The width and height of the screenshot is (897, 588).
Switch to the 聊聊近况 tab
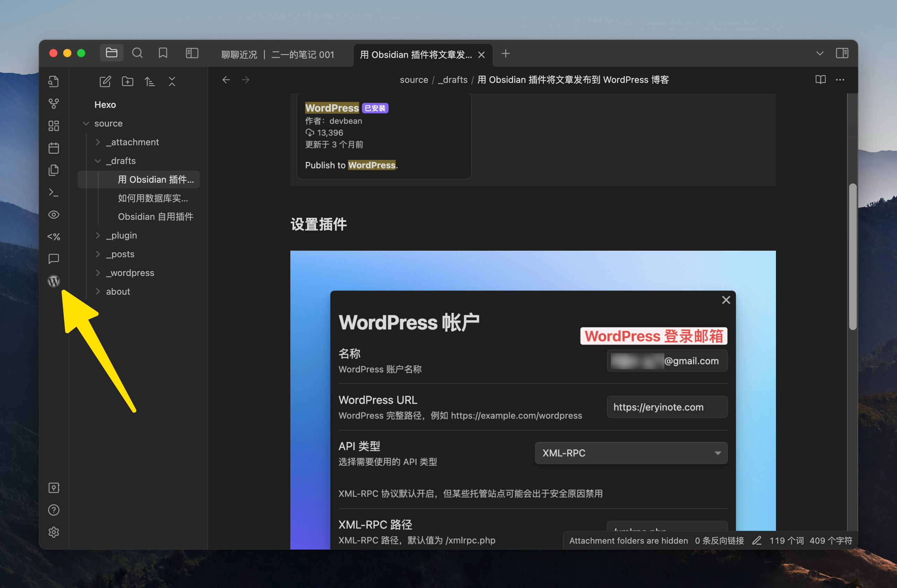pos(239,54)
